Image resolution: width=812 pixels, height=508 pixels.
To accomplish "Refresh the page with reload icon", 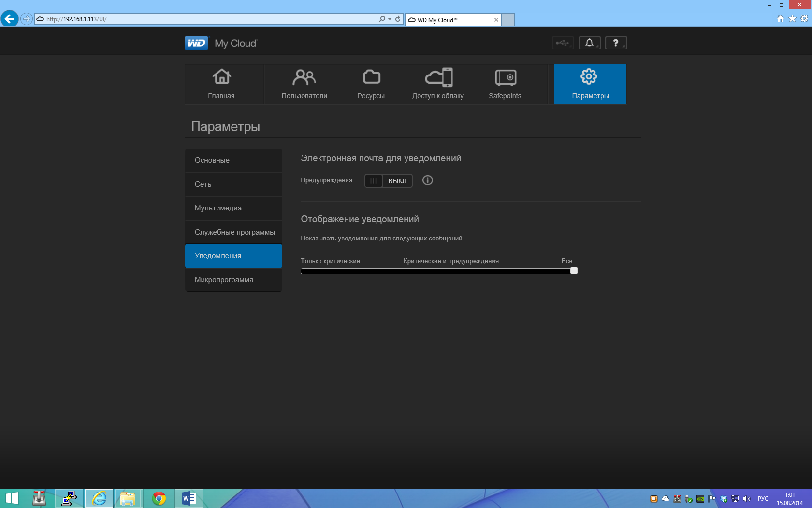I will coord(398,19).
